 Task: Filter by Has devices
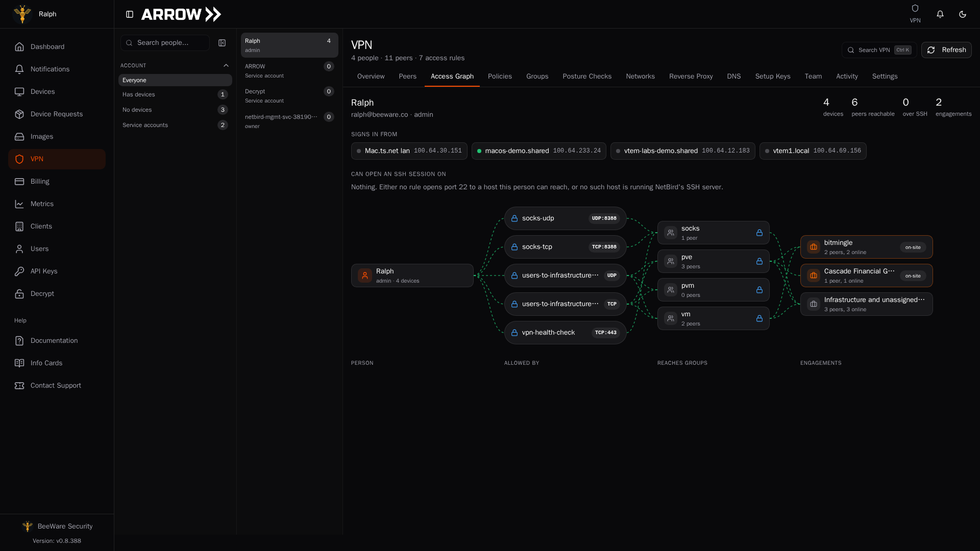[x=175, y=94]
